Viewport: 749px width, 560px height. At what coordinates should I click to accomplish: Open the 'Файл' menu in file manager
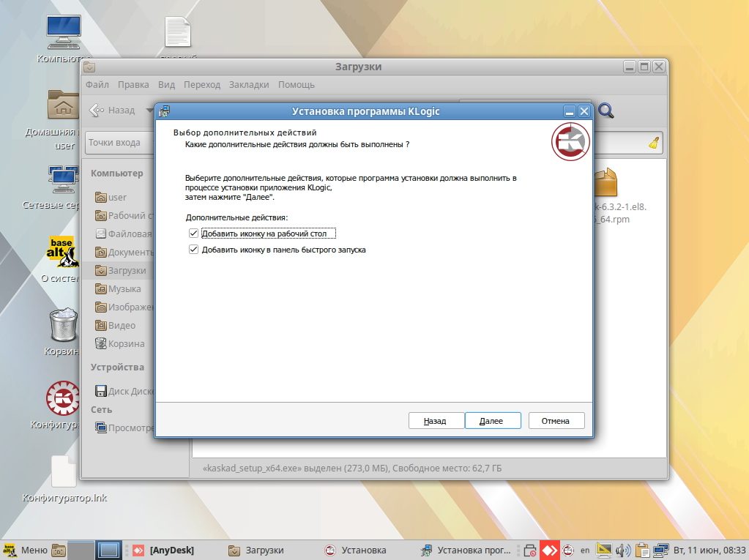pos(97,85)
